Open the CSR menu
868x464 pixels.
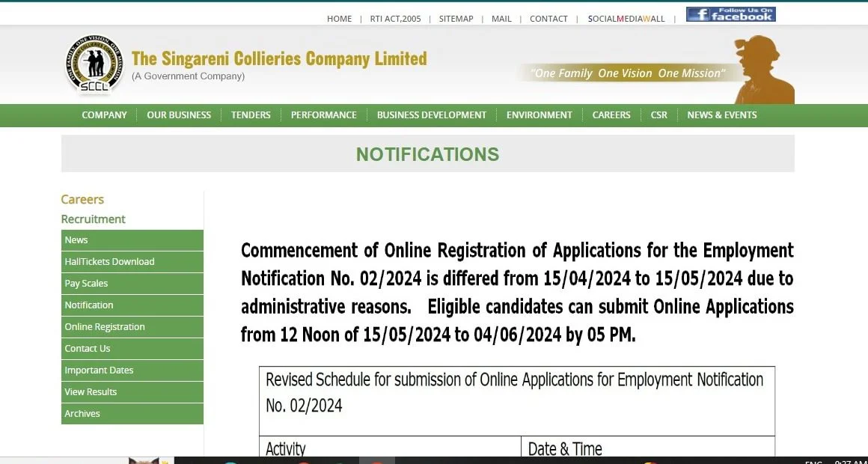pos(658,115)
